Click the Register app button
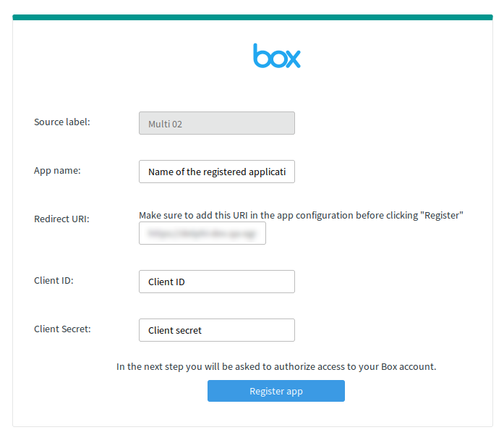The image size is (504, 443). (x=276, y=391)
